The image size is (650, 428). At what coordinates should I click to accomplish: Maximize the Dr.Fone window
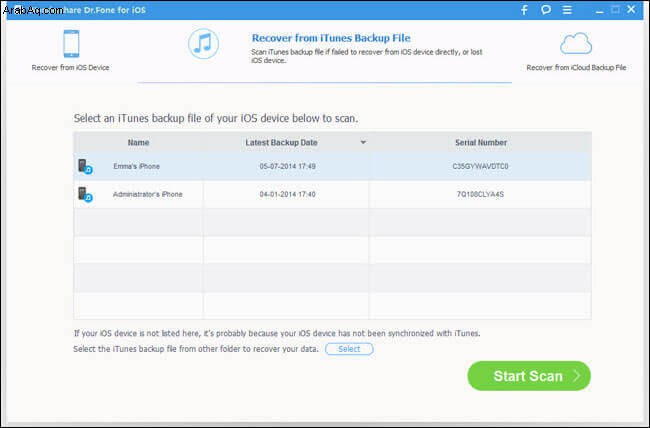(616, 10)
